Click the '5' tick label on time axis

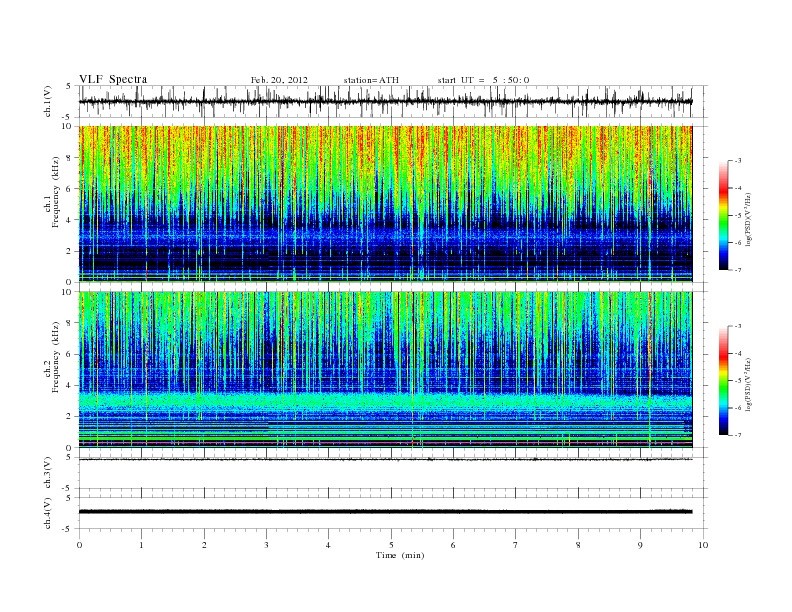click(x=391, y=545)
